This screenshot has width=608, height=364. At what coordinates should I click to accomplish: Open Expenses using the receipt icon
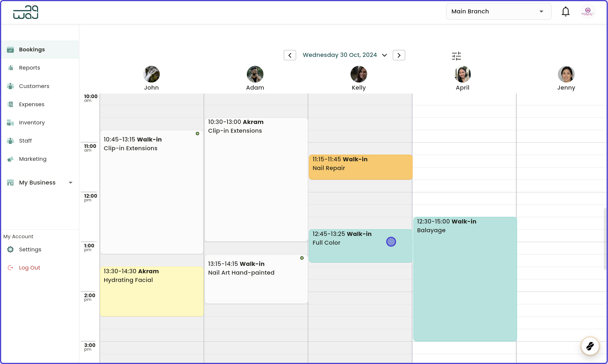[10, 104]
